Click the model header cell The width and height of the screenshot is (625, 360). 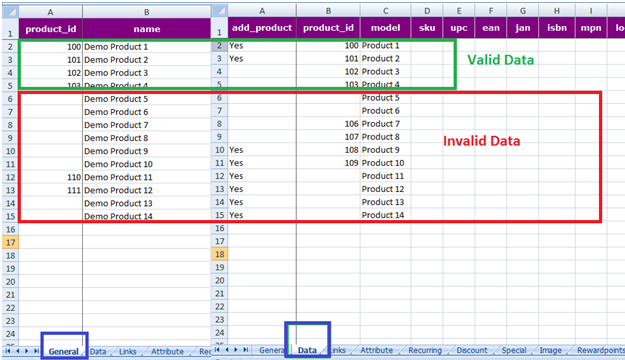pyautogui.click(x=385, y=28)
